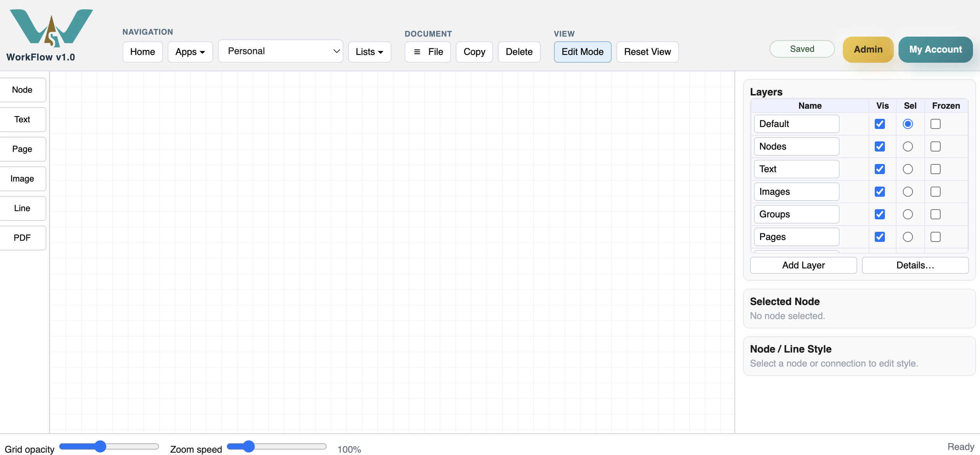Make Images the selected layer
The image size is (980, 455).
[x=908, y=192]
